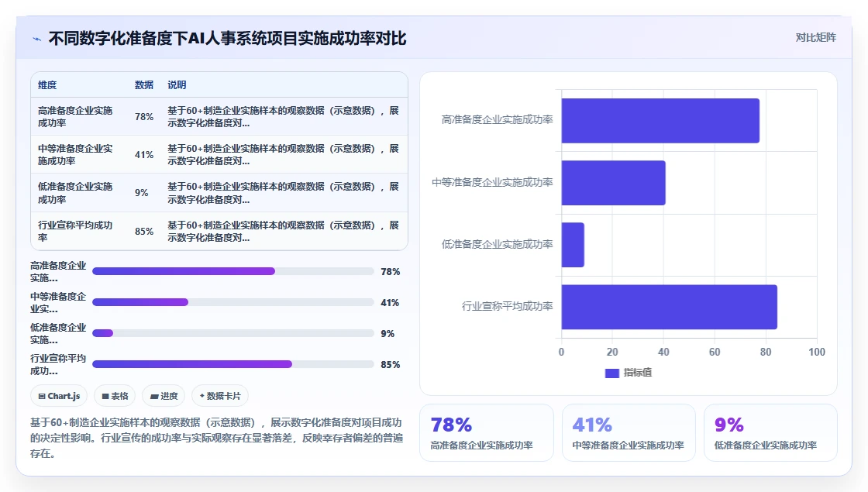Click the 78% progress bar
The height and width of the screenshot is (492, 868).
(233, 271)
